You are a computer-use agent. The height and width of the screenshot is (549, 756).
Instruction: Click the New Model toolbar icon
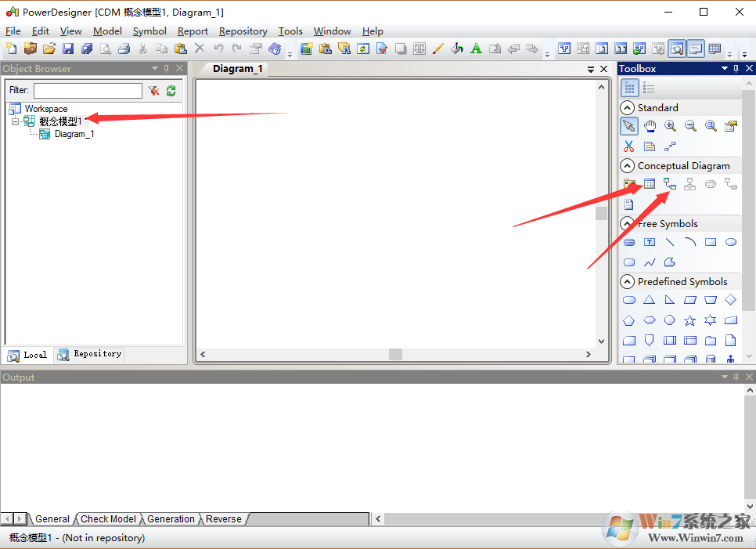pos(11,49)
